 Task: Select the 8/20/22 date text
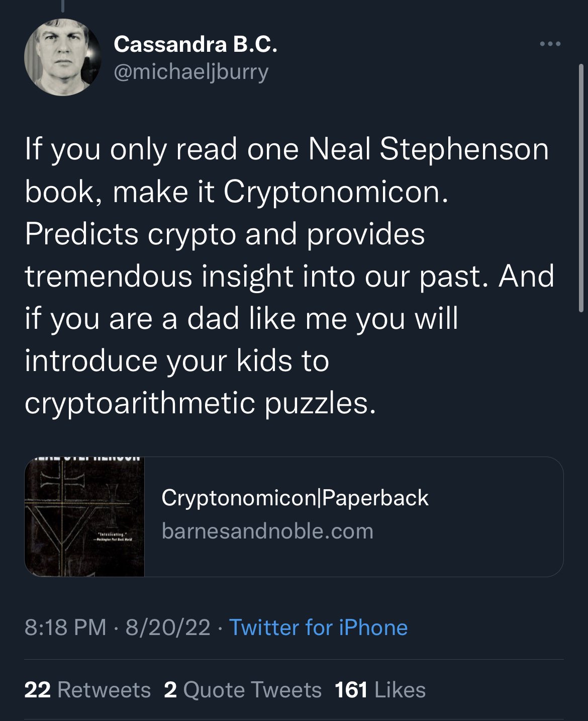point(168,627)
